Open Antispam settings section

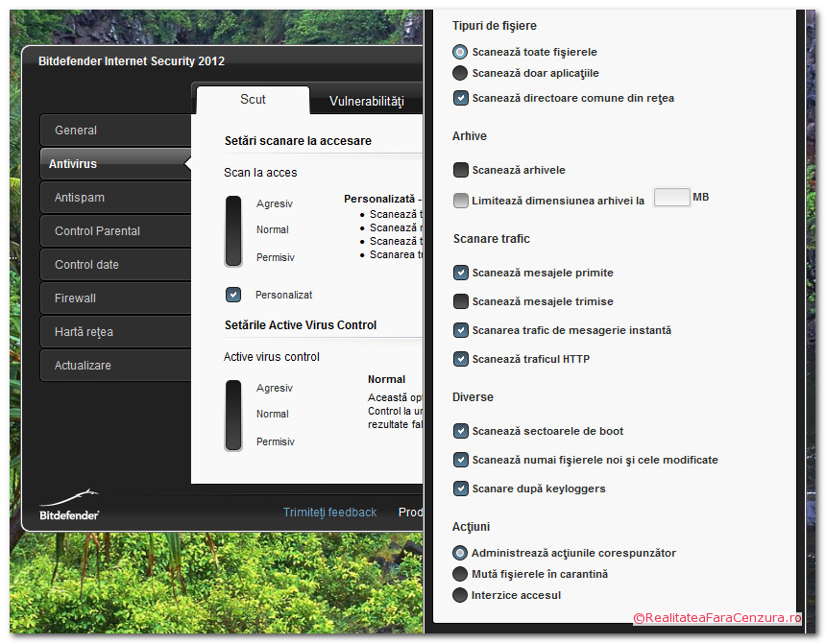tap(115, 198)
